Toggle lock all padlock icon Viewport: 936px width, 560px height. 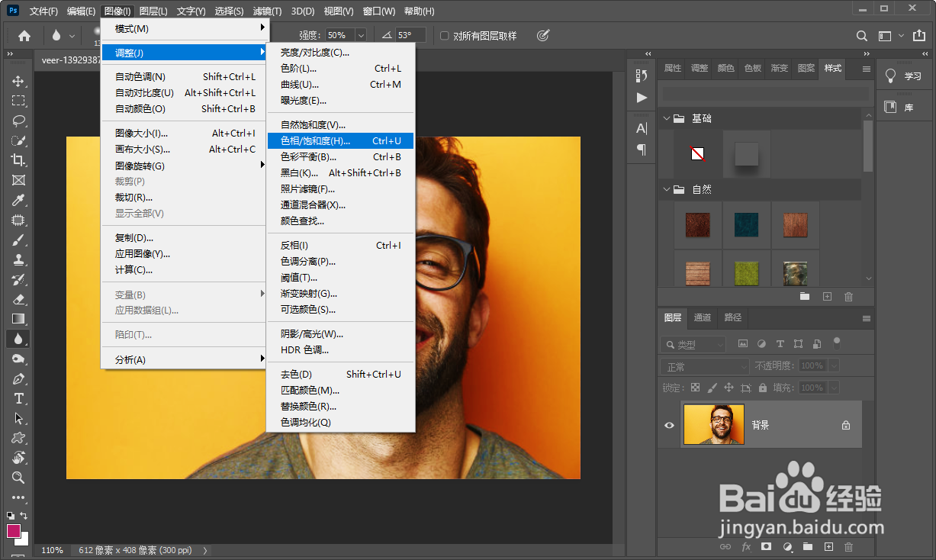point(761,388)
